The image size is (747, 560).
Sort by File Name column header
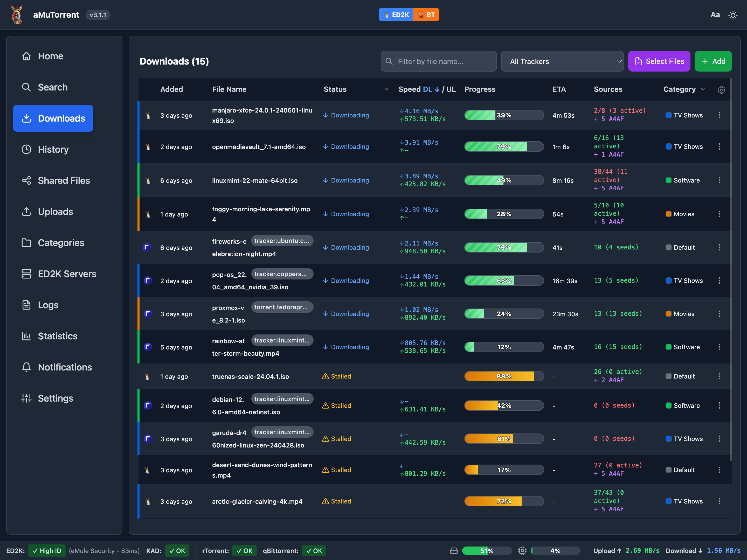pyautogui.click(x=229, y=89)
